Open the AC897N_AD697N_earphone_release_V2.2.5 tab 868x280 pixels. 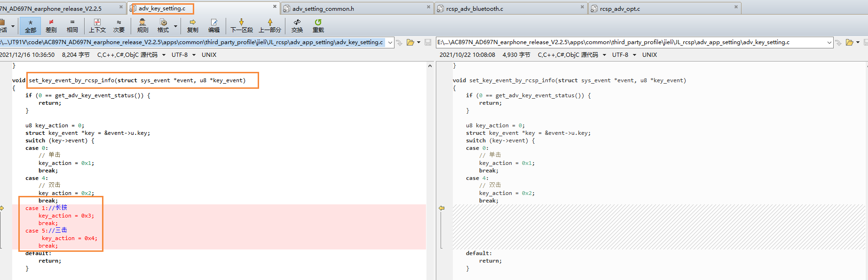[x=51, y=8]
